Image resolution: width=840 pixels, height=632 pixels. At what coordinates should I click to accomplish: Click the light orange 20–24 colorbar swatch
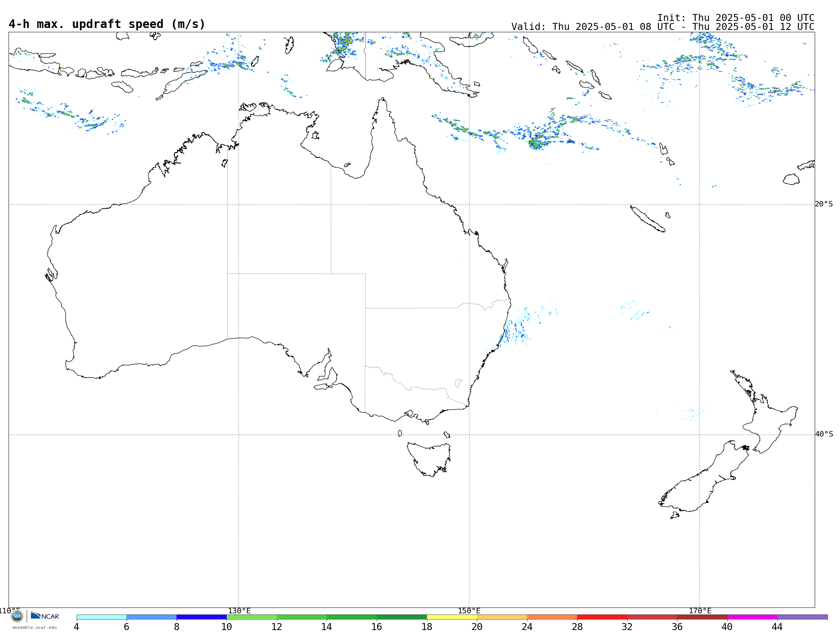(x=502, y=617)
